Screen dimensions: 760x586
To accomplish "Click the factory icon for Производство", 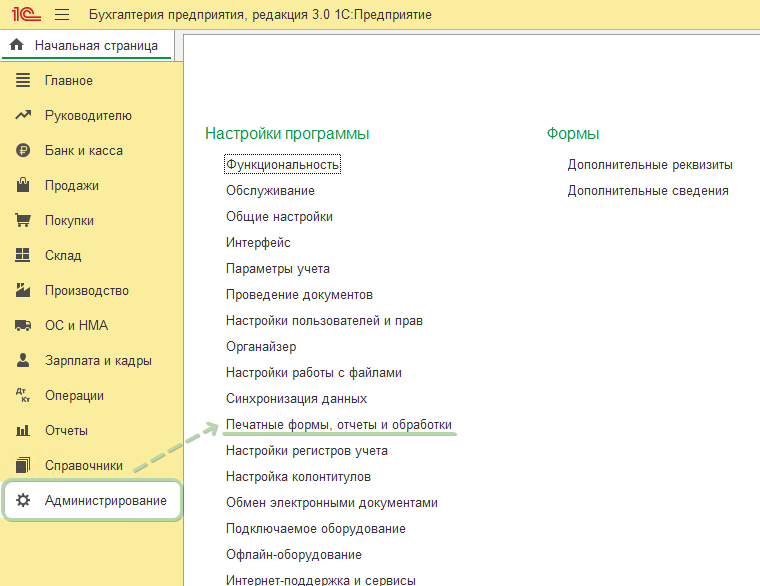I will point(23,290).
